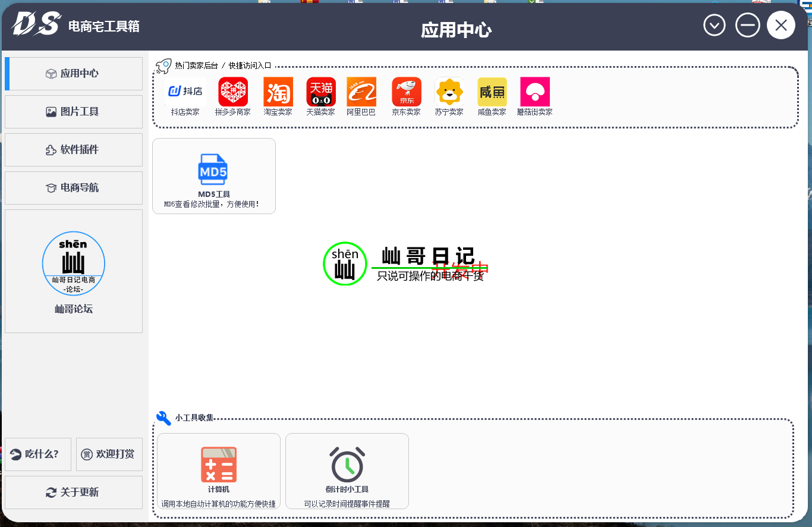Click the 屾哥论坛 circular logo

pyautogui.click(x=74, y=264)
